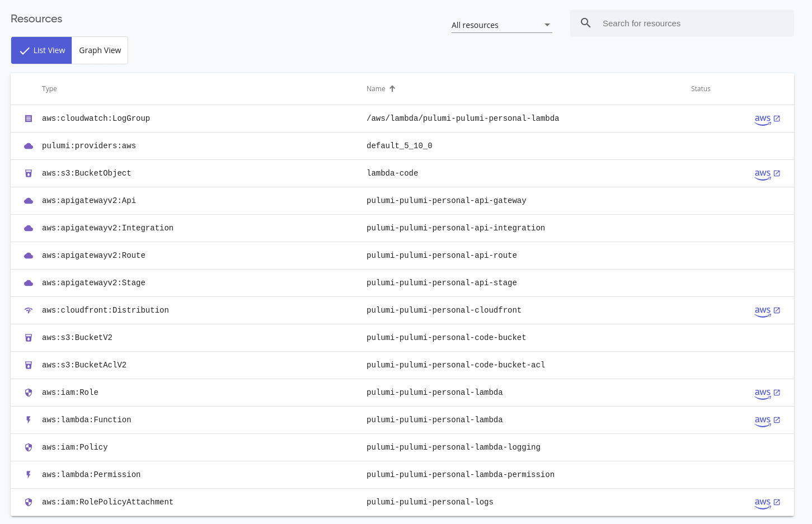Select the aws:lambda:Permission type text
Image resolution: width=812 pixels, height=524 pixels.
coord(91,475)
